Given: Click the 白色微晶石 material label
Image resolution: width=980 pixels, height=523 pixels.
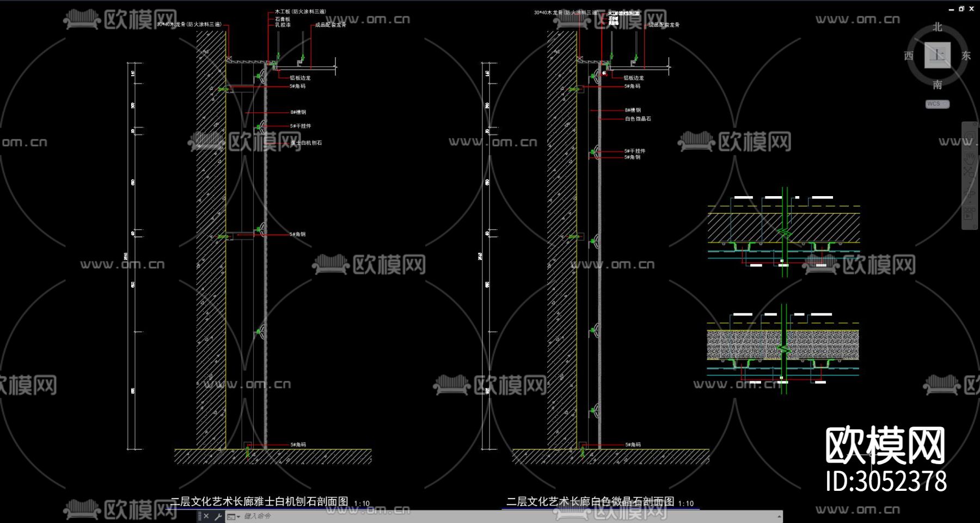Looking at the screenshot, I should click(638, 119).
